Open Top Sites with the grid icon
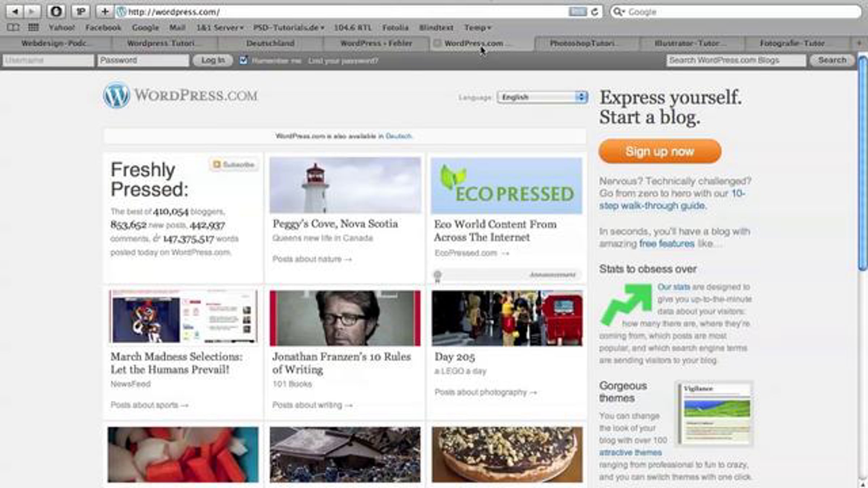The image size is (868, 488). coord(33,27)
